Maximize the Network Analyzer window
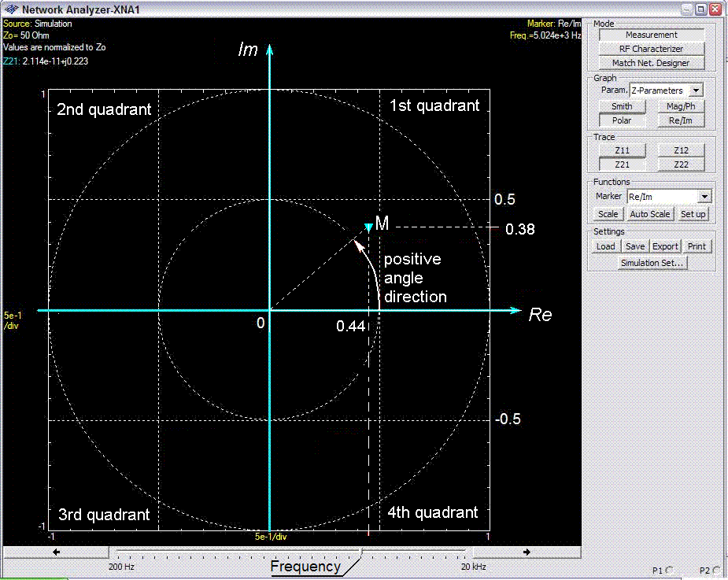This screenshot has height=580, width=728. [x=700, y=9]
